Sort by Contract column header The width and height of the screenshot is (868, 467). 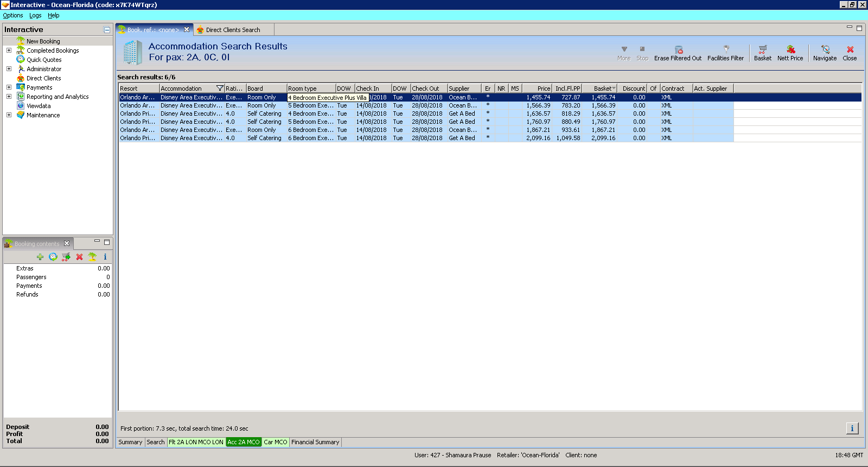click(x=676, y=89)
